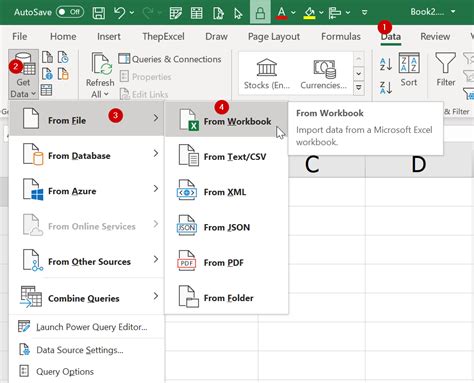The height and width of the screenshot is (383, 474).
Task: Toggle the lock icon in quick access toolbar
Action: 260,13
